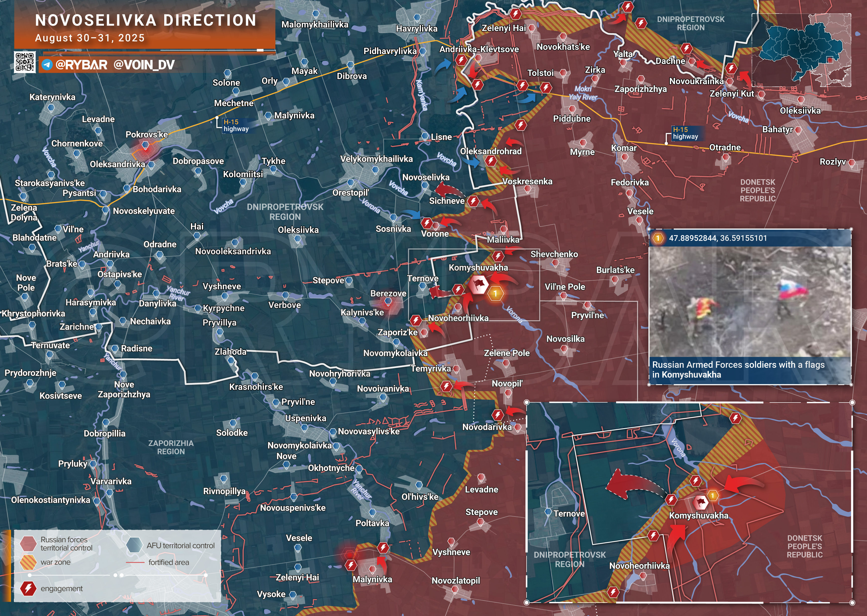The width and height of the screenshot is (867, 616).
Task: Click the striped war zone swatch in legend
Action: [28, 562]
